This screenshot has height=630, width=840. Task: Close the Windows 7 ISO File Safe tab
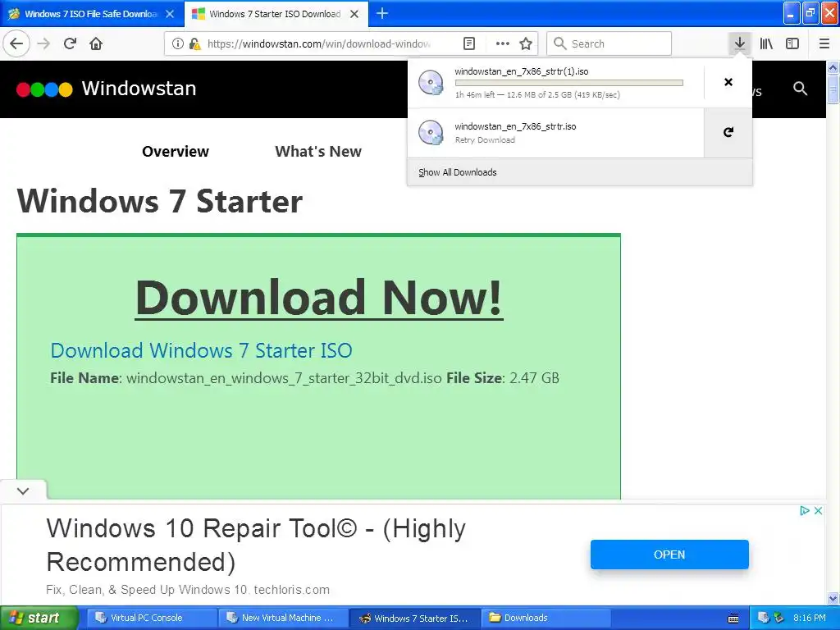click(170, 14)
